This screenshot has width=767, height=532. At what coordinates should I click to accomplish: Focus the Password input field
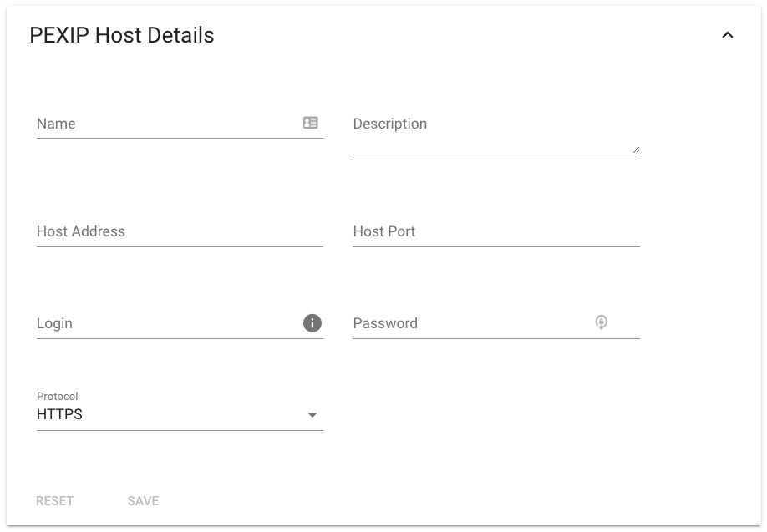click(x=472, y=323)
